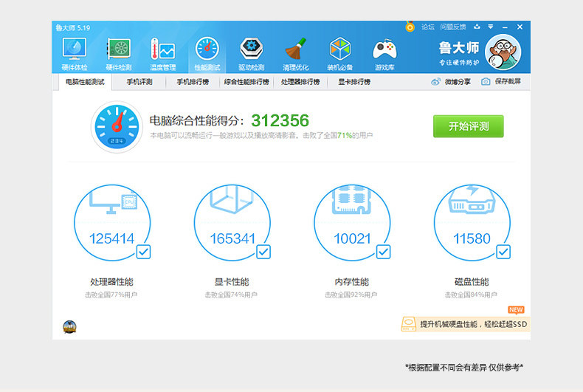The image size is (583, 392).
Task: Click the processor score 125414
Action: point(111,238)
